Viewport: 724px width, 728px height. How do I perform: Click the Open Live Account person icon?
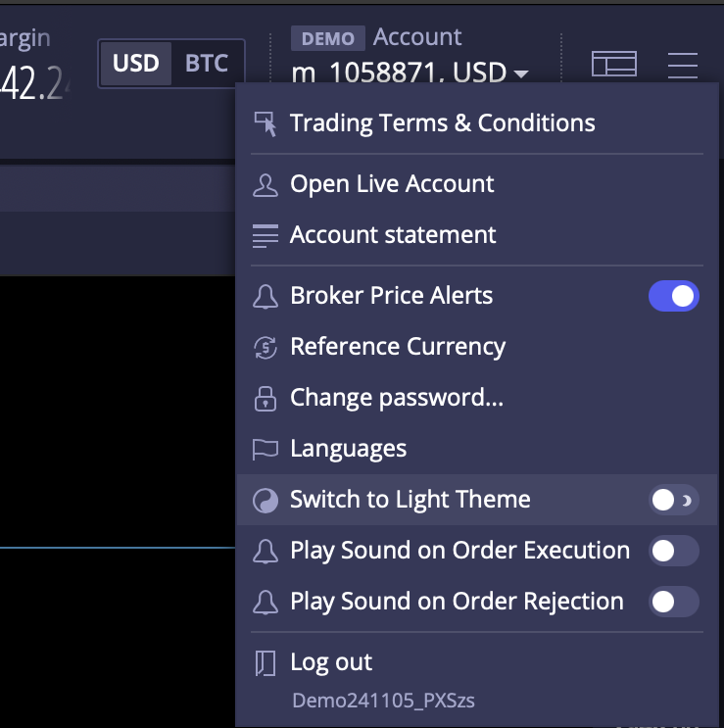tap(265, 185)
